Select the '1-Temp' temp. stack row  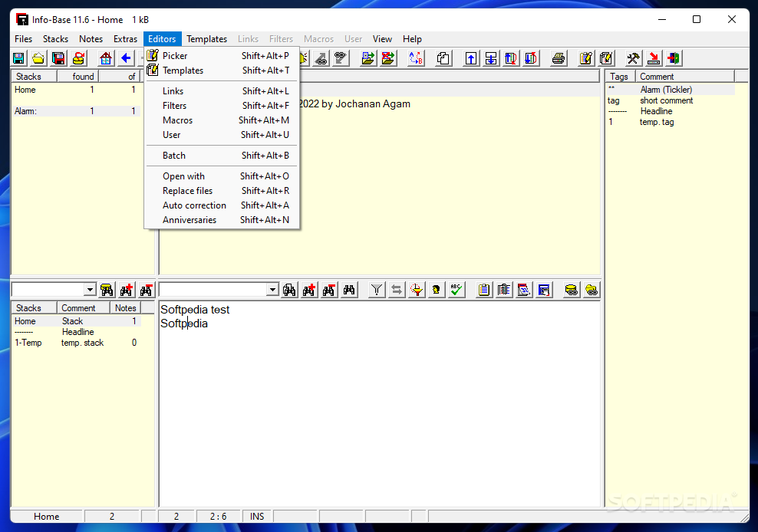(76, 343)
